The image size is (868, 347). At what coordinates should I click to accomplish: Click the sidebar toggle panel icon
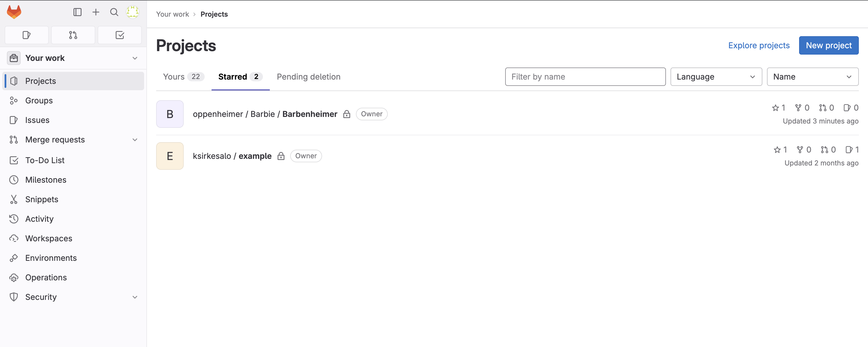click(x=77, y=13)
